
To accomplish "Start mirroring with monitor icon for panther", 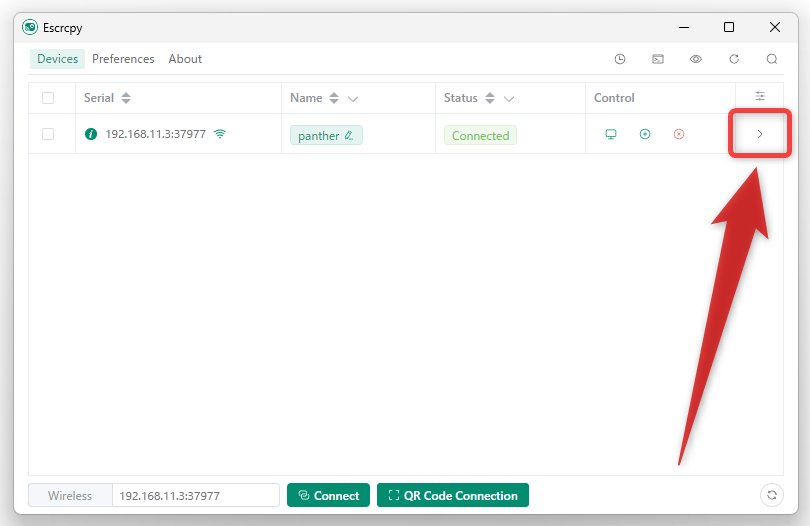I will [611, 134].
